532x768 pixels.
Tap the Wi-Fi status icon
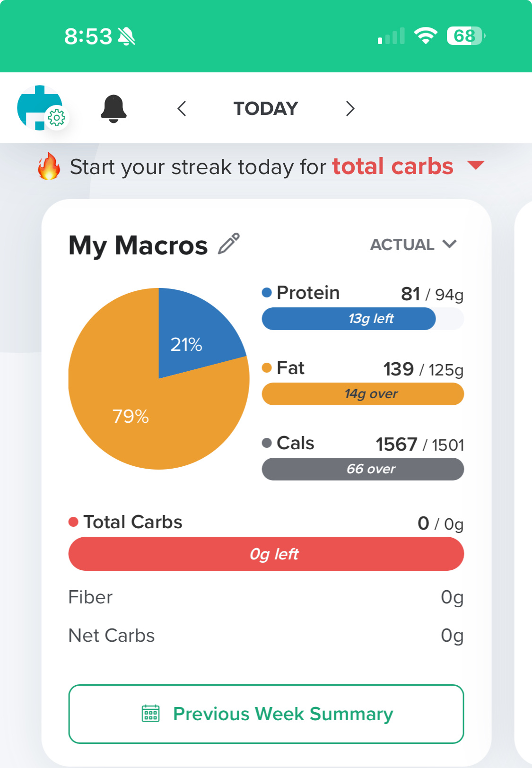pos(426,36)
